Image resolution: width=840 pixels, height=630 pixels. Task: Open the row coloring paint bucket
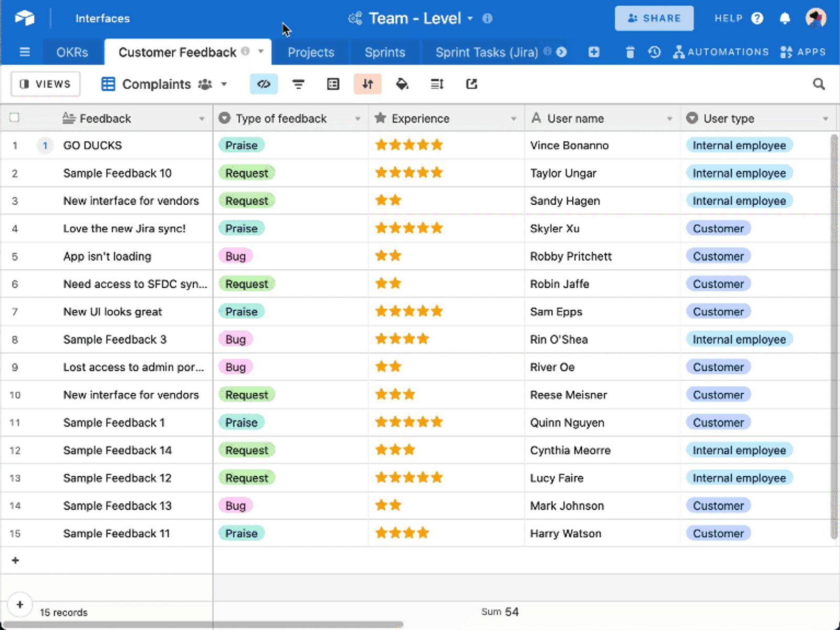(402, 84)
